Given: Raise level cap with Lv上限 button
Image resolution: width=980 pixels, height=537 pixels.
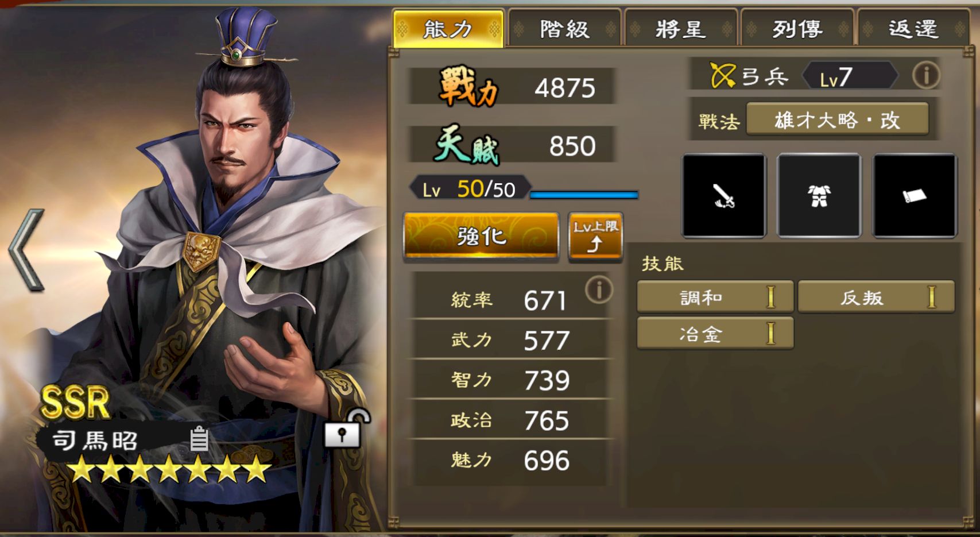Looking at the screenshot, I should coord(595,236).
